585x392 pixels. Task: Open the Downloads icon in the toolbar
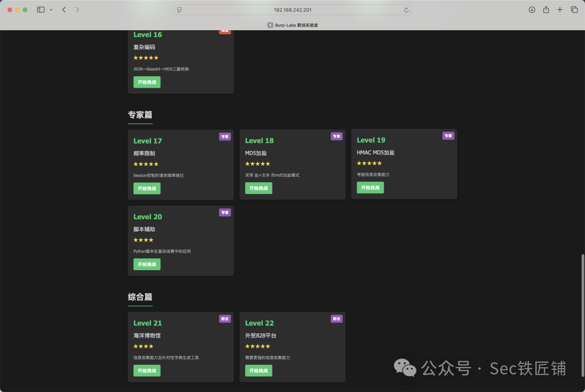[532, 9]
